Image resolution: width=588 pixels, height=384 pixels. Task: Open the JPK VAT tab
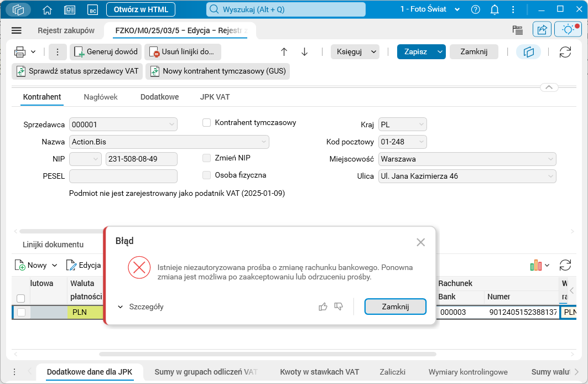[x=215, y=97]
